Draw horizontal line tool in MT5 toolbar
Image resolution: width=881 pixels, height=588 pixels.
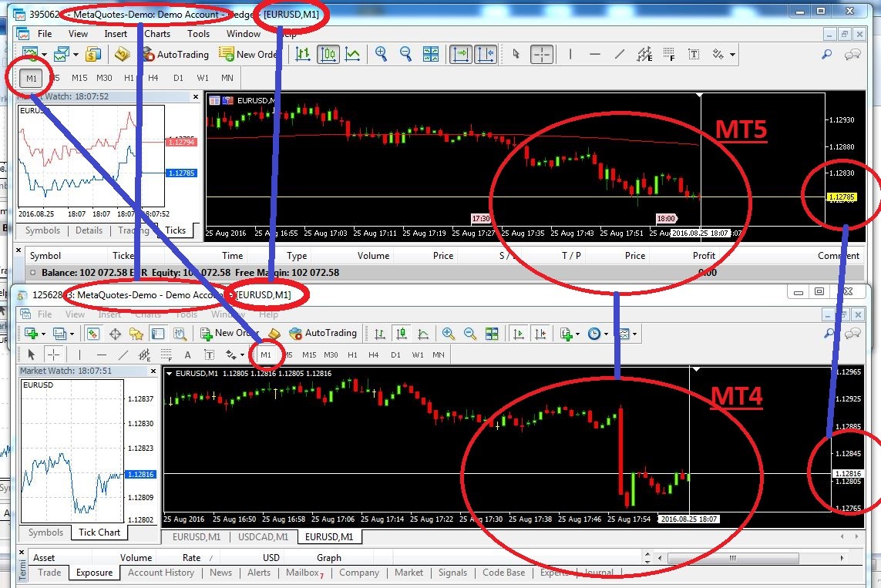[595, 54]
